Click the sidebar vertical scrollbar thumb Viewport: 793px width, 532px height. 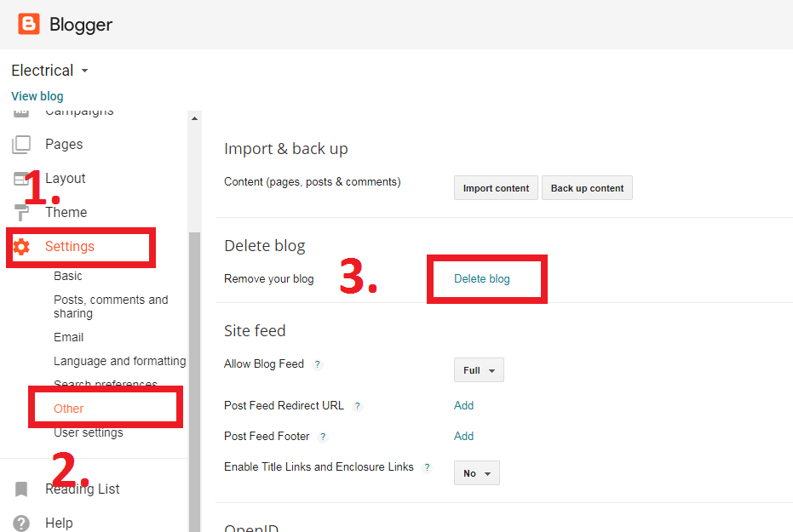(x=195, y=381)
